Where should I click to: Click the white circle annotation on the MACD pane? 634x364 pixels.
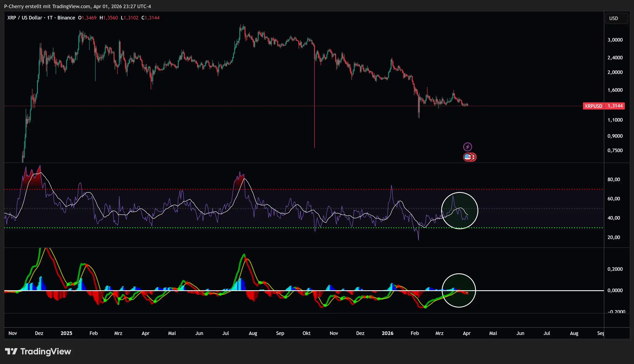[x=459, y=290]
